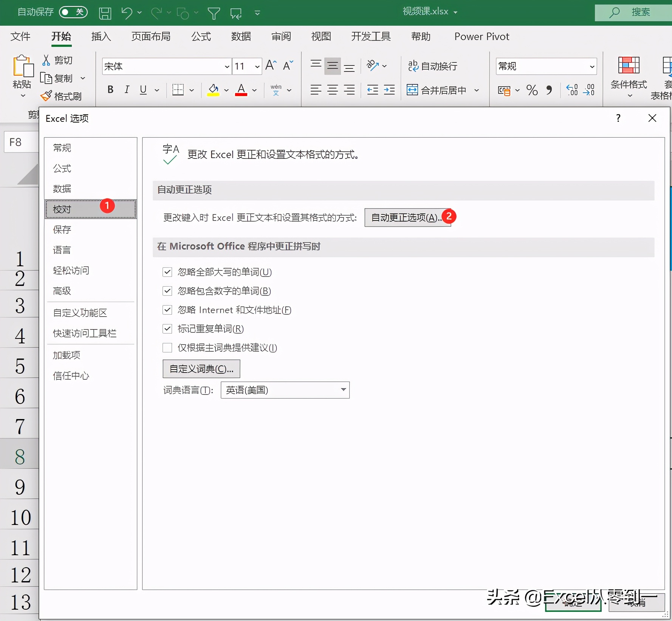Viewport: 672px width, 621px height.
Task: Align text left icon
Action: tap(316, 90)
